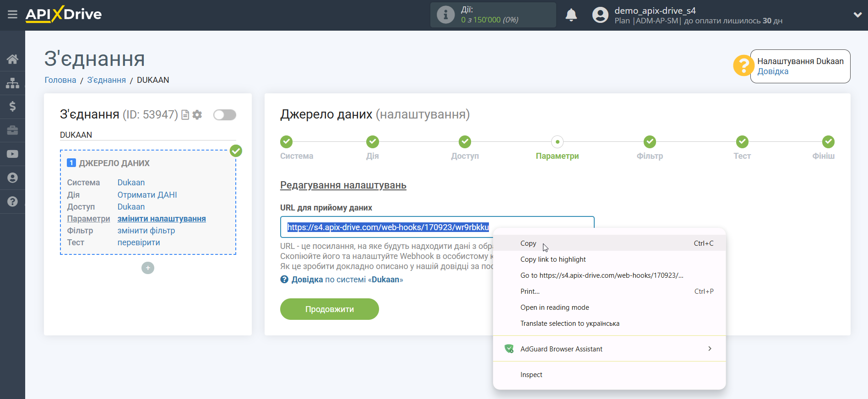Viewport: 868px width, 399px height.
Task: Expand the user account dropdown chevron
Action: 857,15
